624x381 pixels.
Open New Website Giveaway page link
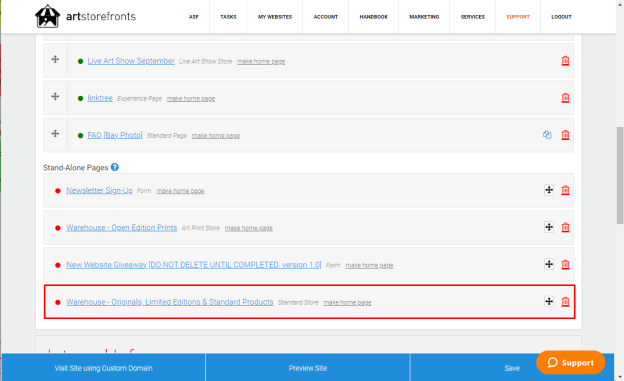click(193, 265)
